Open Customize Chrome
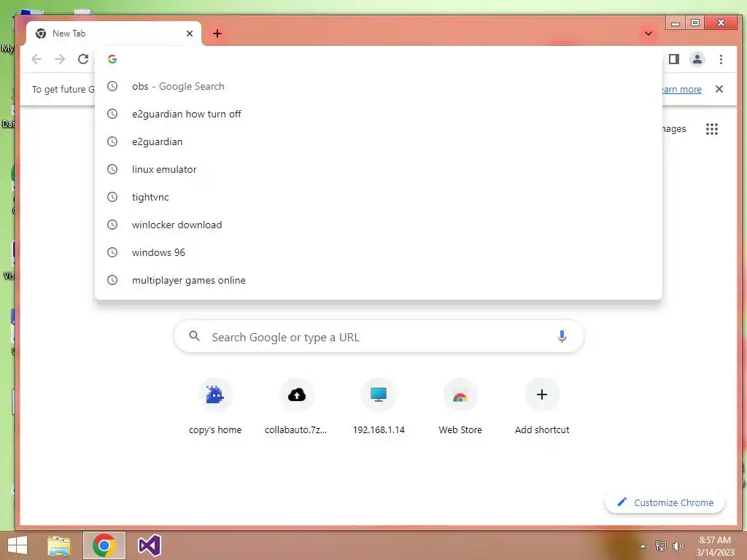This screenshot has width=747, height=560. 665,502
